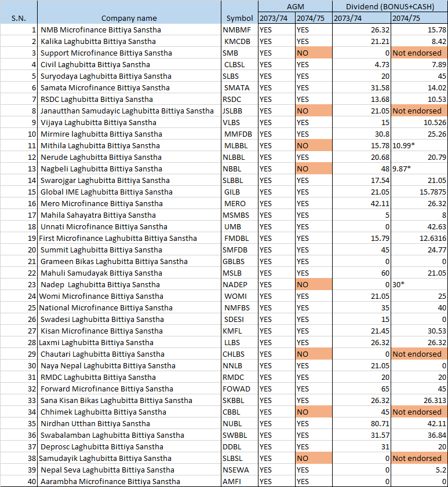Select value 15.7875 in Global IME row
The width and height of the screenshot is (448, 487).
click(x=419, y=192)
